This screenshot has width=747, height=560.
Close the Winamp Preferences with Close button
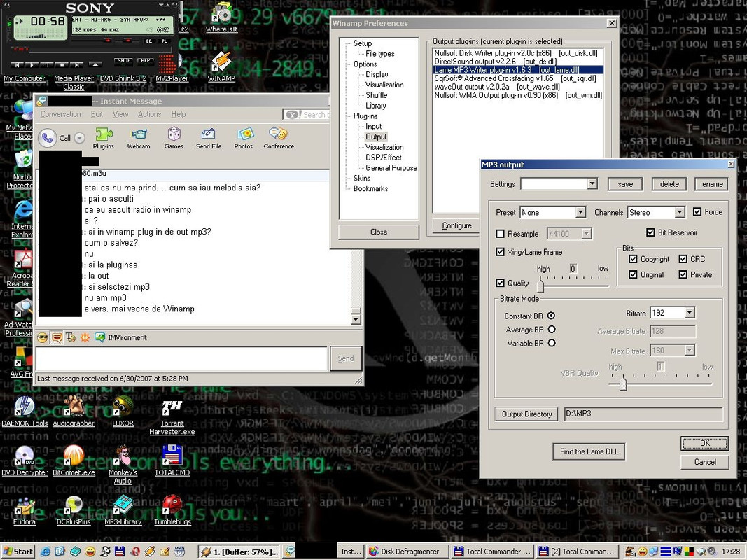[x=379, y=232]
